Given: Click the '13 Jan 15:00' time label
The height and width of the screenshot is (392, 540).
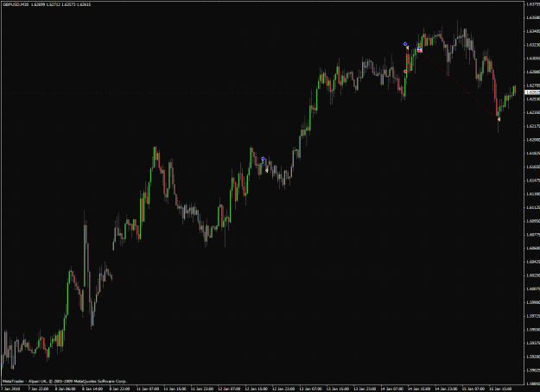Looking at the screenshot, I should click(338, 389).
